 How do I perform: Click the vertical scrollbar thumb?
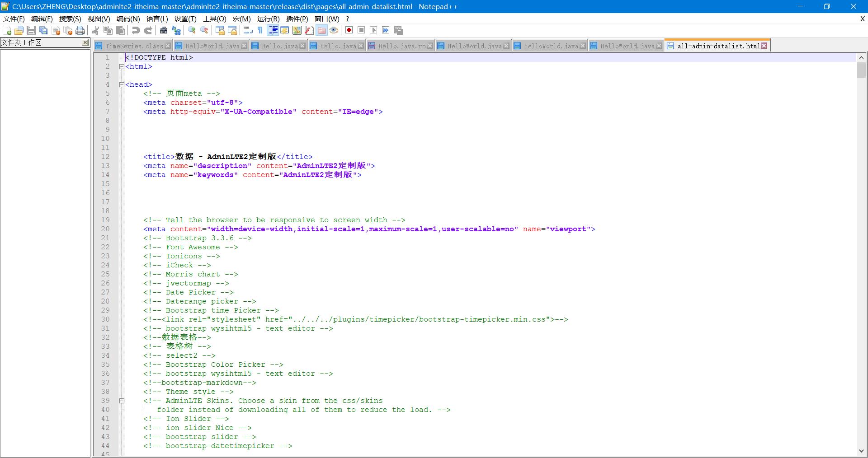pyautogui.click(x=861, y=70)
